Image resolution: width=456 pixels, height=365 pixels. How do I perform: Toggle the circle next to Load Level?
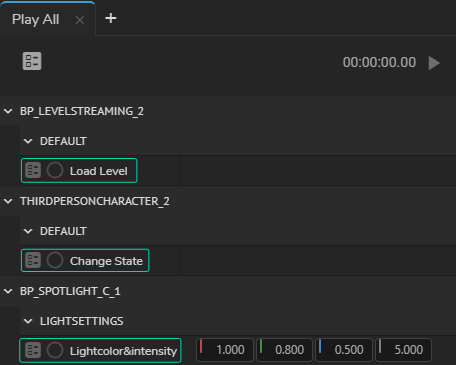pyautogui.click(x=55, y=170)
